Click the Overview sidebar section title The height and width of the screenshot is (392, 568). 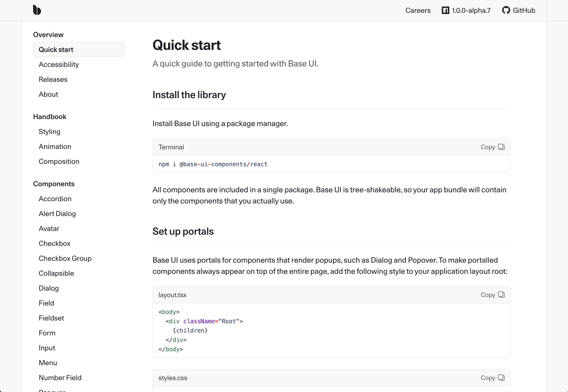pos(48,35)
